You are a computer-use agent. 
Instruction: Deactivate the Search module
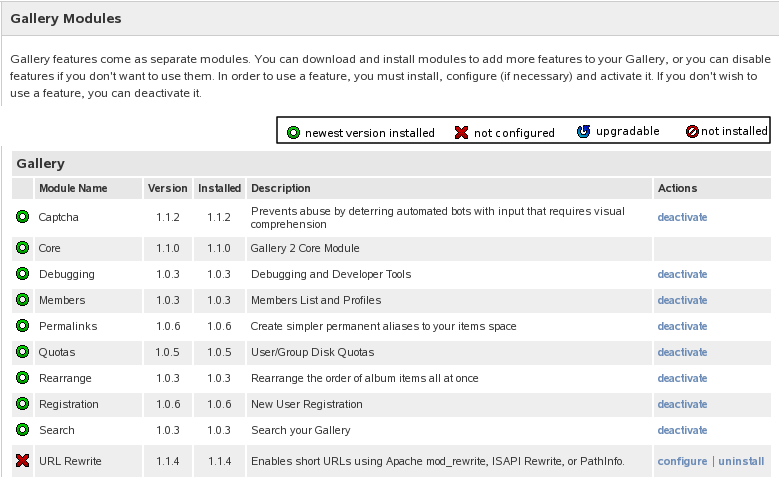tap(682, 430)
